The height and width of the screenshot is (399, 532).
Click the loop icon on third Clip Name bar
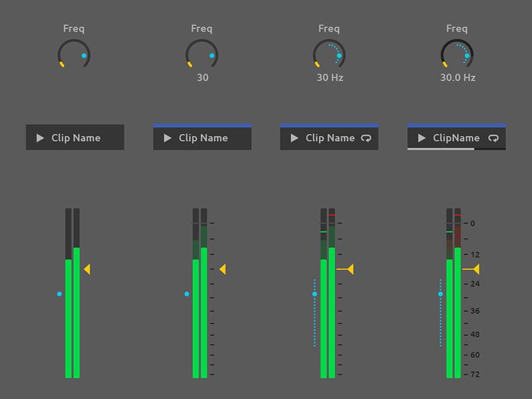pos(364,138)
